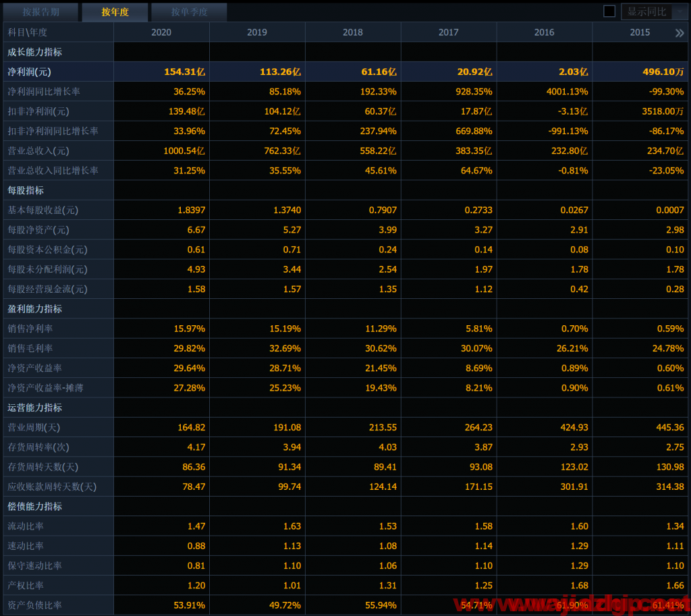Screen dimensions: 691x616
Task: Switch to the 按报告期 tab
Action: (40, 12)
